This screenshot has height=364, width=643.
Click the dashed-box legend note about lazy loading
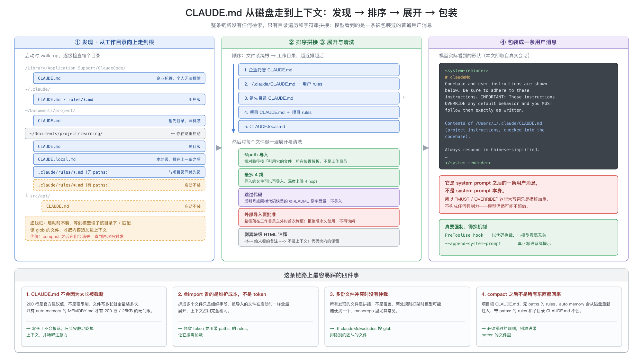[x=115, y=228]
